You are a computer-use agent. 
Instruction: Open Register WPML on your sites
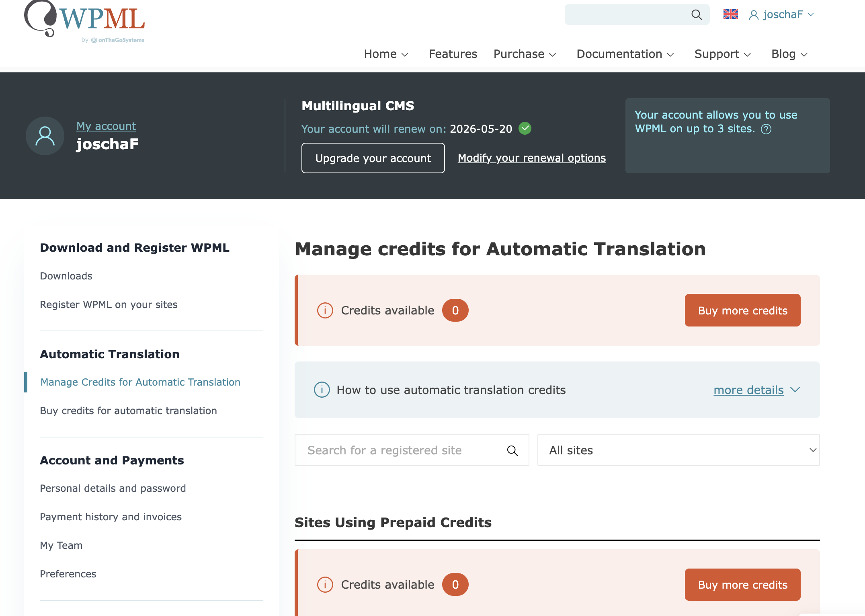[109, 304]
